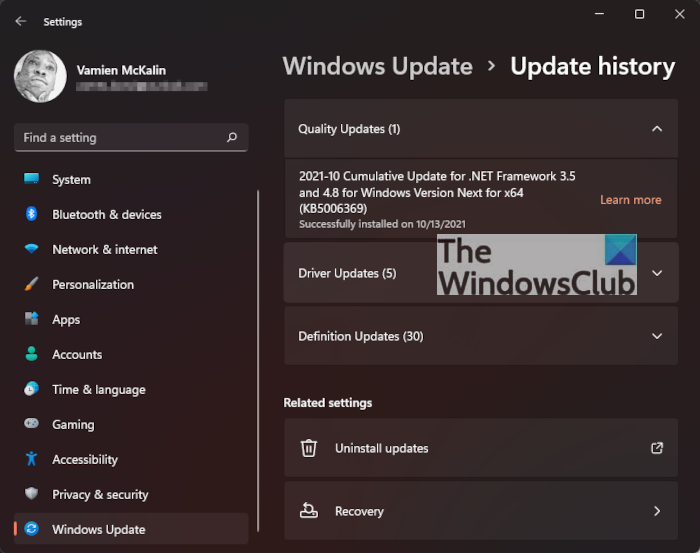The height and width of the screenshot is (553, 700).
Task: Expand Definition Updates chevron
Action: 657,336
